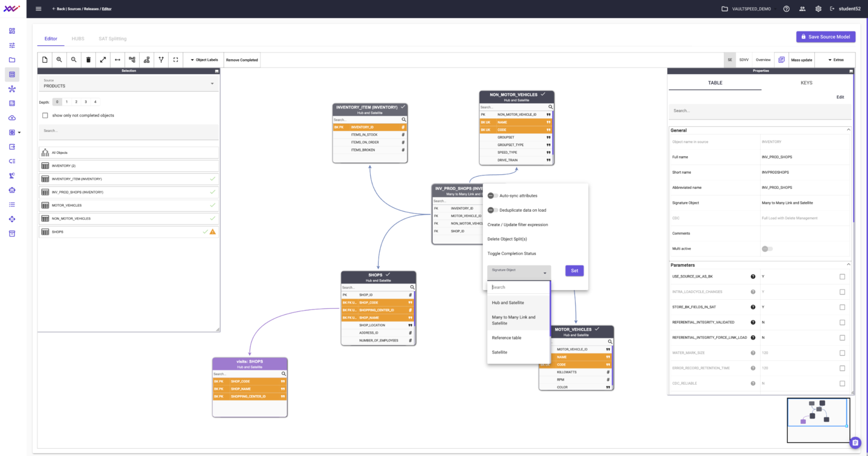The image size is (868, 456).
Task: Switch to the KEYS tab in Properties
Action: click(807, 83)
